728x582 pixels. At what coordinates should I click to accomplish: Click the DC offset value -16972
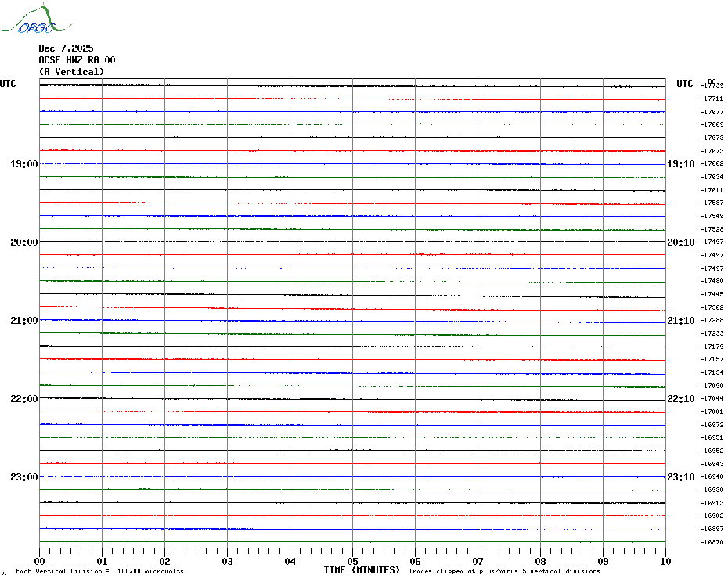tap(712, 425)
